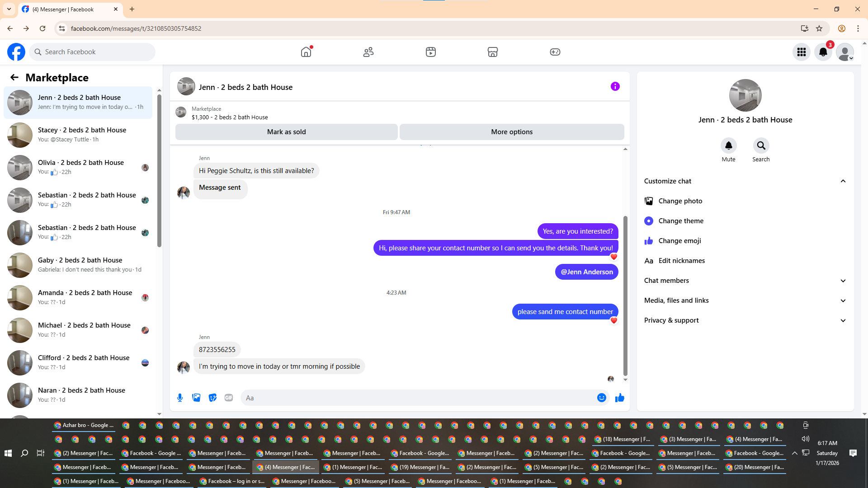868x488 pixels.
Task: Click the Mark as sold button
Action: pyautogui.click(x=286, y=132)
